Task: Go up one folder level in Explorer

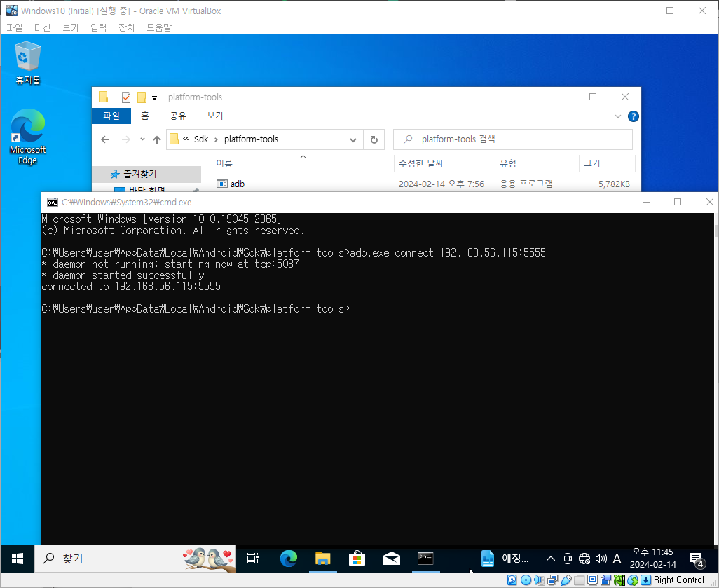Action: tap(157, 140)
